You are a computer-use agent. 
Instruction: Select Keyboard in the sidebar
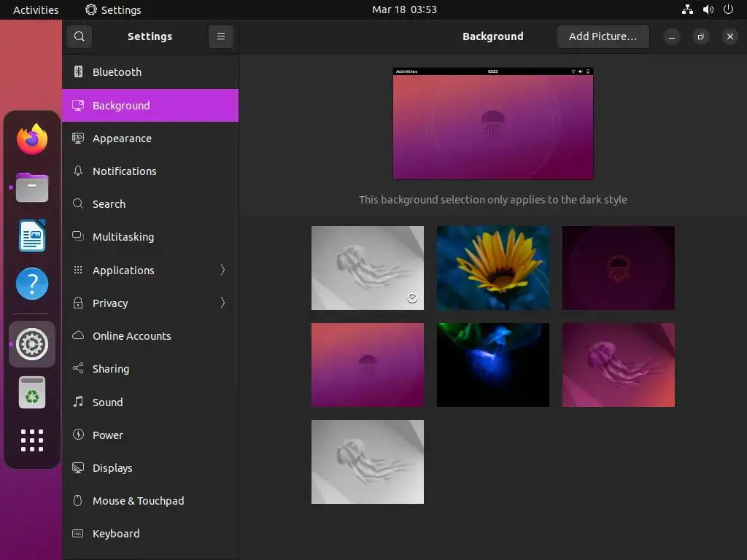click(150, 533)
